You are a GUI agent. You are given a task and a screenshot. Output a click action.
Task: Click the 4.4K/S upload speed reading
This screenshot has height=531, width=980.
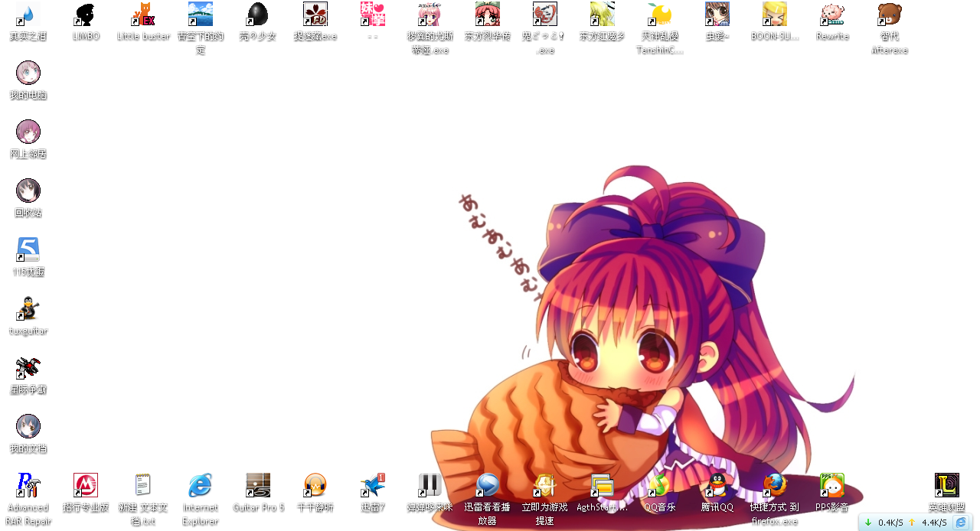tap(934, 523)
